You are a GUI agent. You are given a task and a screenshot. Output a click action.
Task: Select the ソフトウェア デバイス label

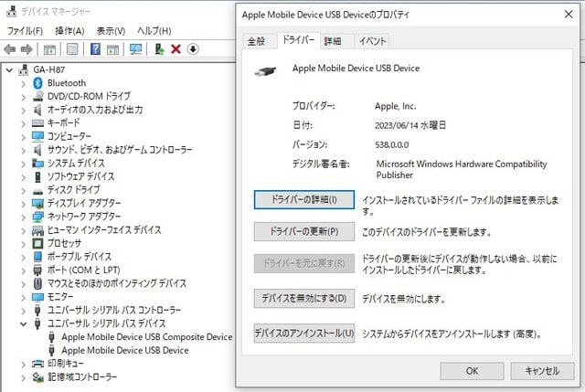(81, 176)
